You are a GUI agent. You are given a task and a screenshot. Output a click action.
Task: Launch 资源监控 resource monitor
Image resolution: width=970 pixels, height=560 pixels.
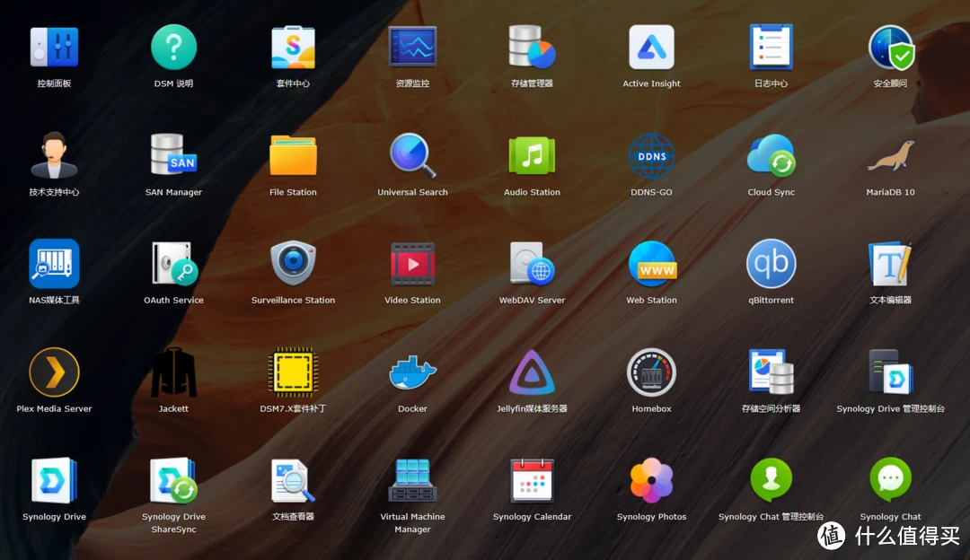[x=412, y=48]
